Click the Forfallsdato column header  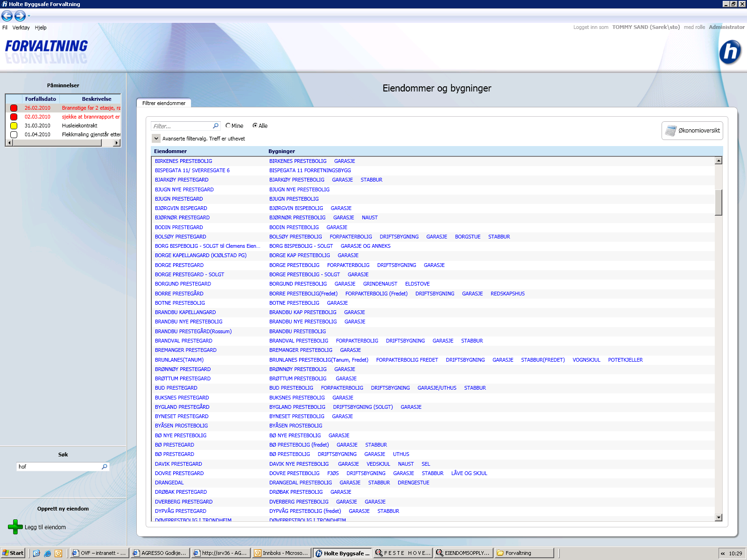tap(41, 99)
